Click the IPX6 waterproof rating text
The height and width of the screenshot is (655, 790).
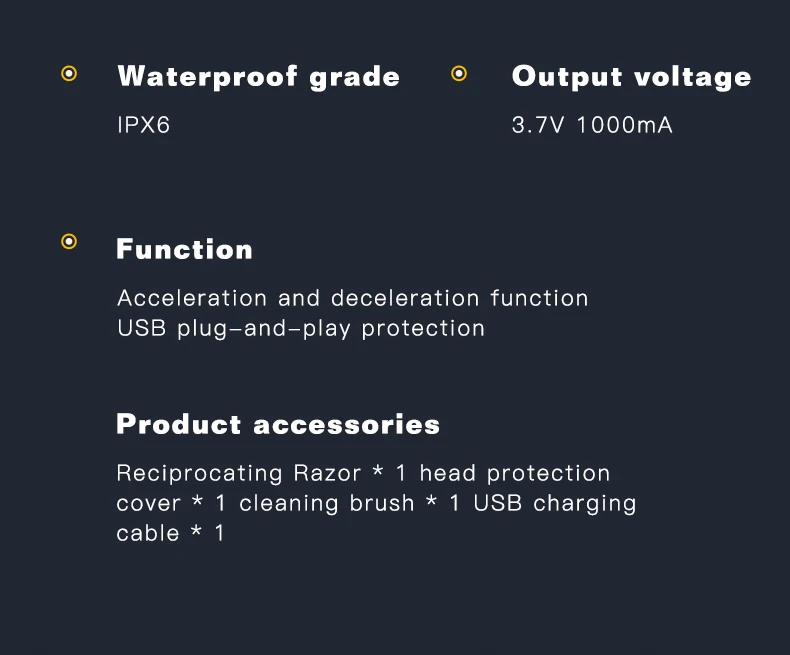click(144, 127)
